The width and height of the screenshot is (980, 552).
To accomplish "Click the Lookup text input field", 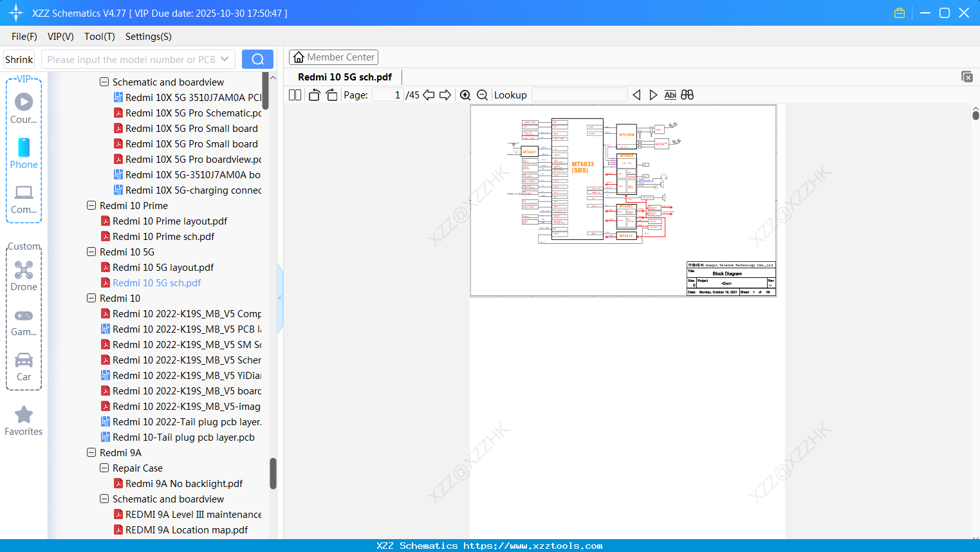I will coord(579,95).
